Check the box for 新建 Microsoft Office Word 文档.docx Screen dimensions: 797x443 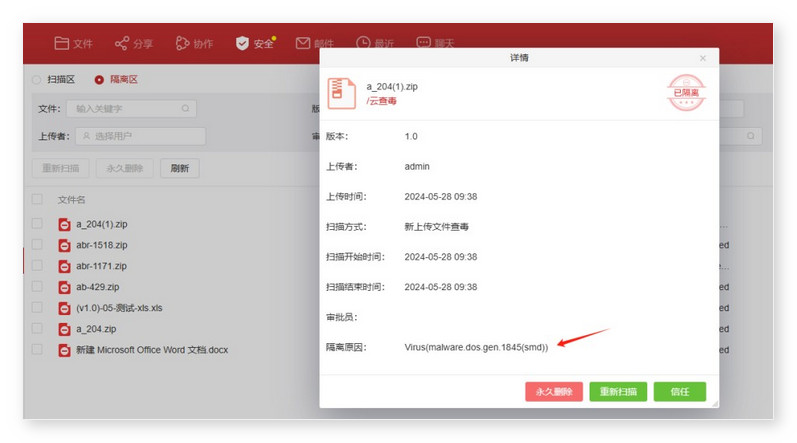[x=37, y=349]
